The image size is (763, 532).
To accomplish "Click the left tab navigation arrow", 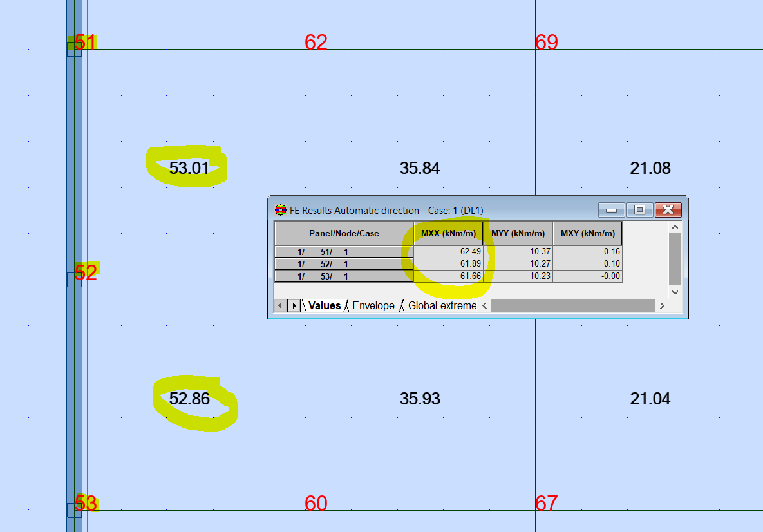I will [279, 305].
